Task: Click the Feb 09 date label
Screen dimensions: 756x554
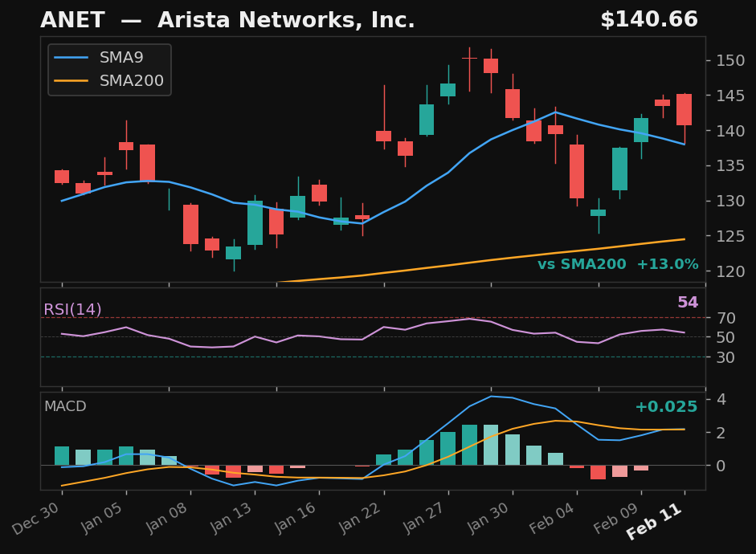Action: (616, 517)
